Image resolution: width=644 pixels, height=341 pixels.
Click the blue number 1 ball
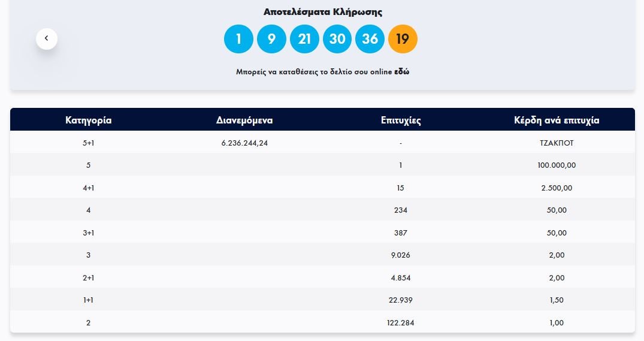[x=238, y=39]
